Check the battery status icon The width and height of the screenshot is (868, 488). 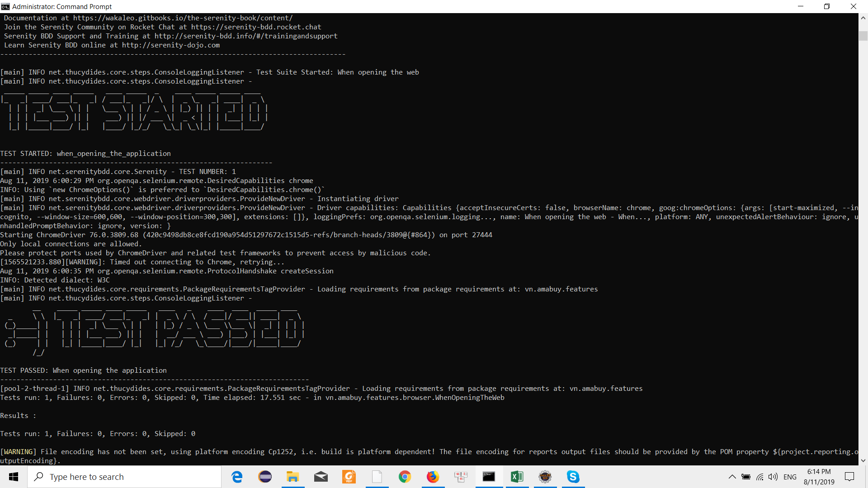[x=746, y=477]
